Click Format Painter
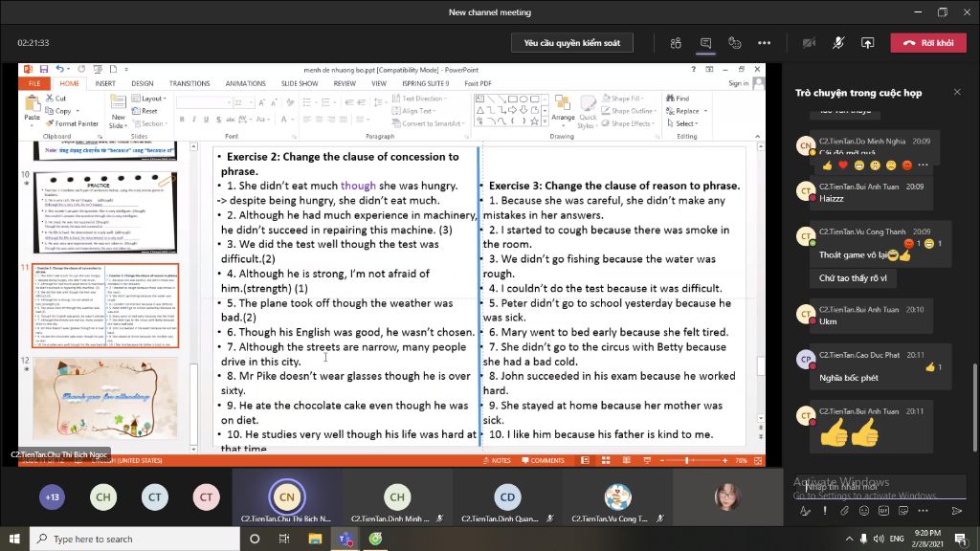Image resolution: width=980 pixels, height=551 pixels. pos(72,123)
